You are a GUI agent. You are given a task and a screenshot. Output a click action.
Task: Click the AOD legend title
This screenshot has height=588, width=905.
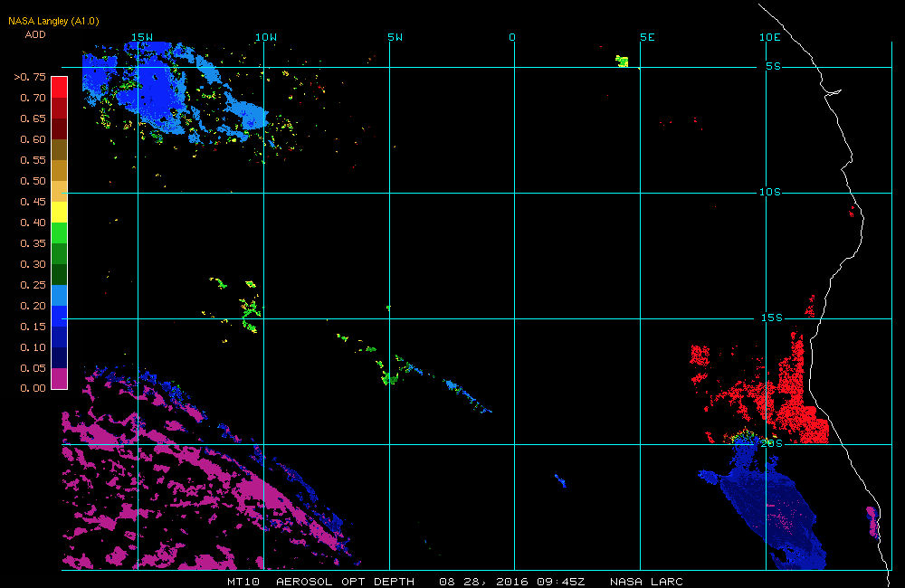[x=35, y=34]
